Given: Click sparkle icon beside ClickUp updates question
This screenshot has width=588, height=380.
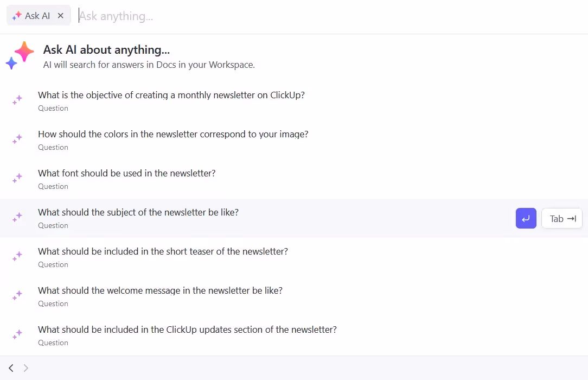Looking at the screenshot, I should pos(17,334).
